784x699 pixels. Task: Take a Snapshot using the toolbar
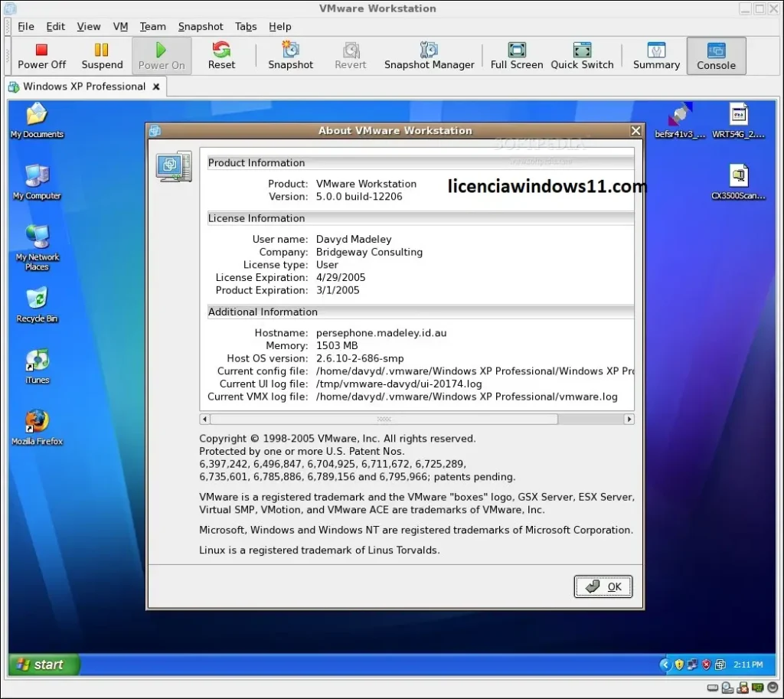coord(290,56)
